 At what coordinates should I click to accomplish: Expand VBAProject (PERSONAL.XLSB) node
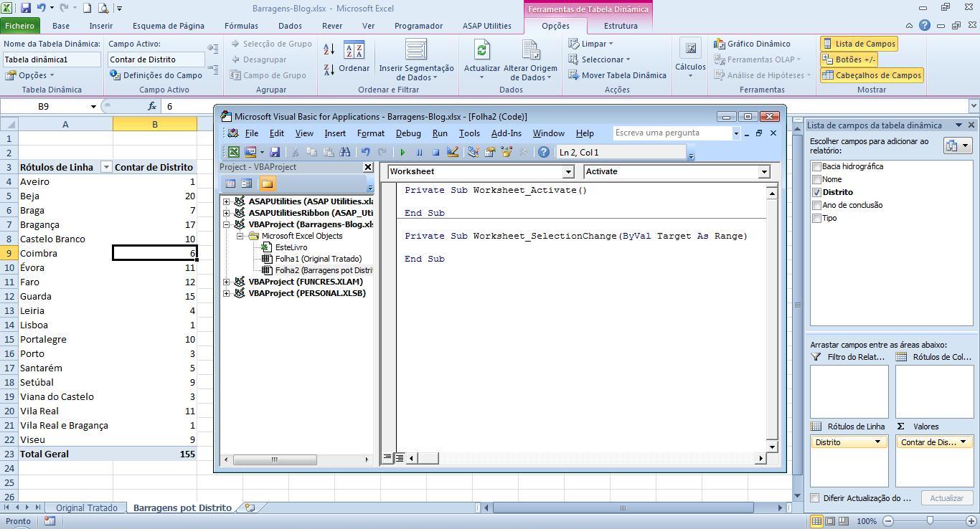227,293
